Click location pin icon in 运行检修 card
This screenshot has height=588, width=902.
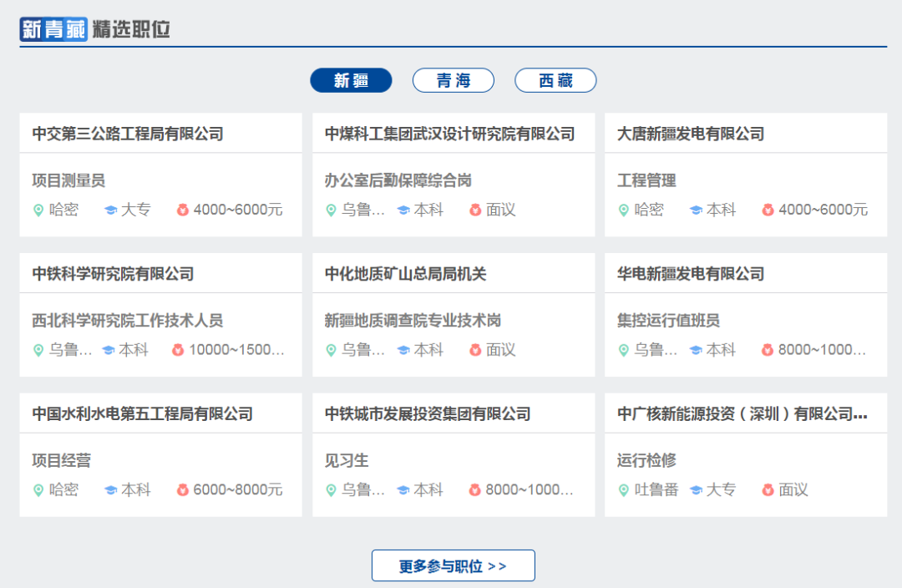pyautogui.click(x=623, y=489)
